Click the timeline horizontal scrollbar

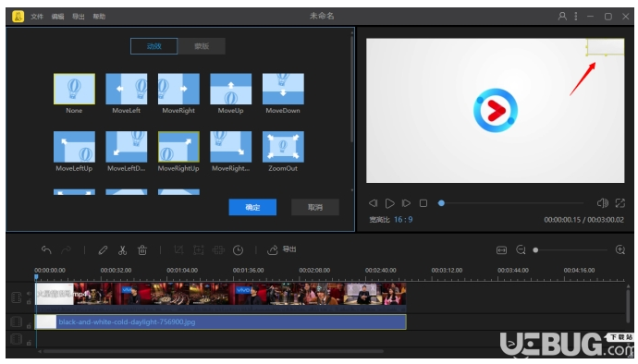[x=214, y=351]
